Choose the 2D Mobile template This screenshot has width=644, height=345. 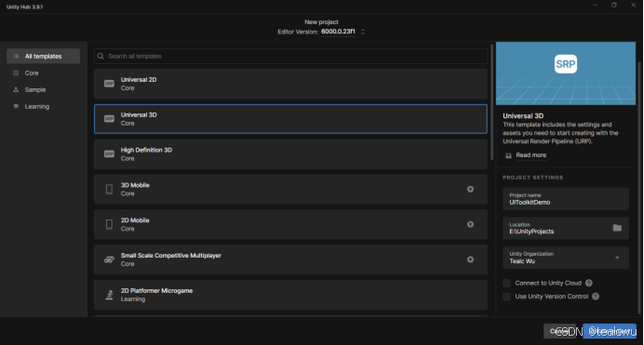click(x=290, y=224)
